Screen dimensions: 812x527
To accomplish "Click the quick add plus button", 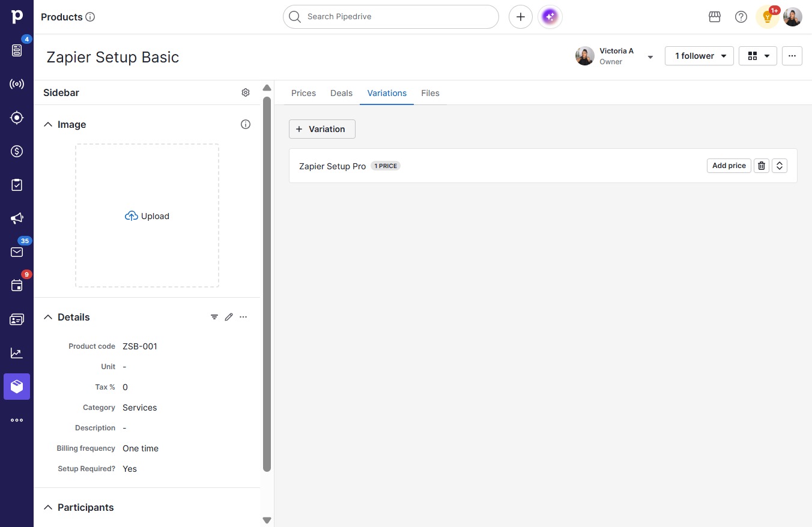I will (x=521, y=17).
